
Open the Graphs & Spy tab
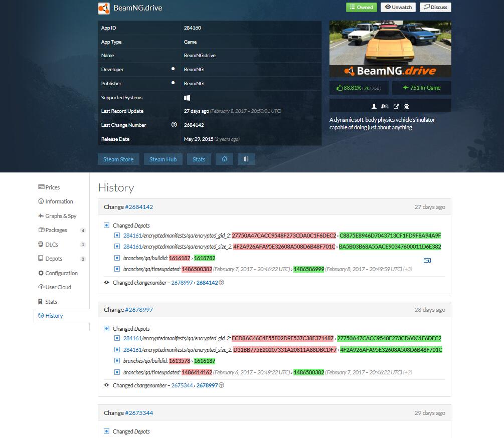coord(61,216)
